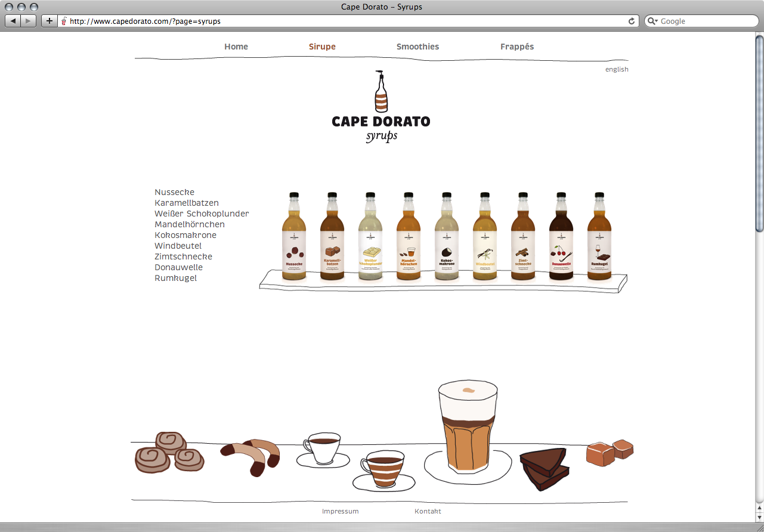The height and width of the screenshot is (532, 764).
Task: Select the Karamellbatzen syrup bottle
Action: click(x=332, y=236)
